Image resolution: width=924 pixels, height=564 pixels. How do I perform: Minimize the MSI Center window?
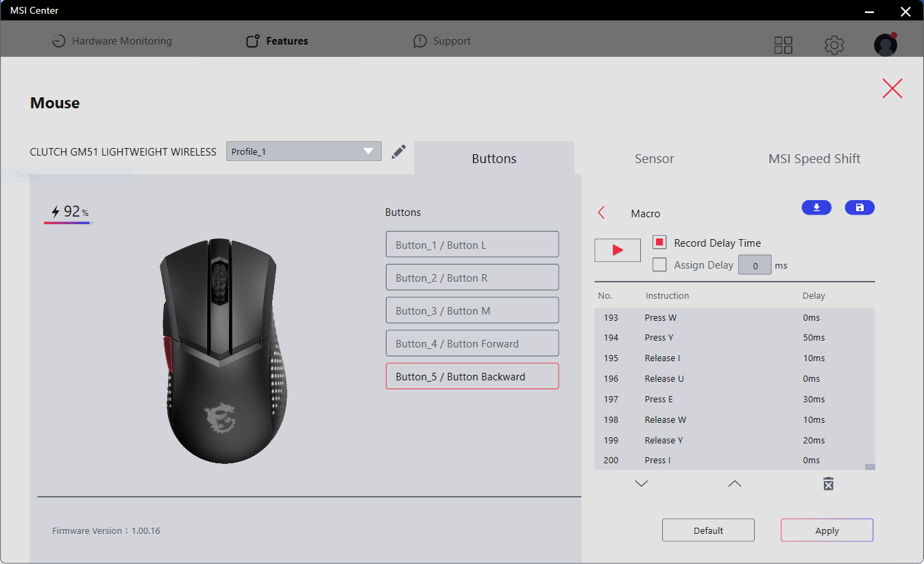[x=870, y=12]
